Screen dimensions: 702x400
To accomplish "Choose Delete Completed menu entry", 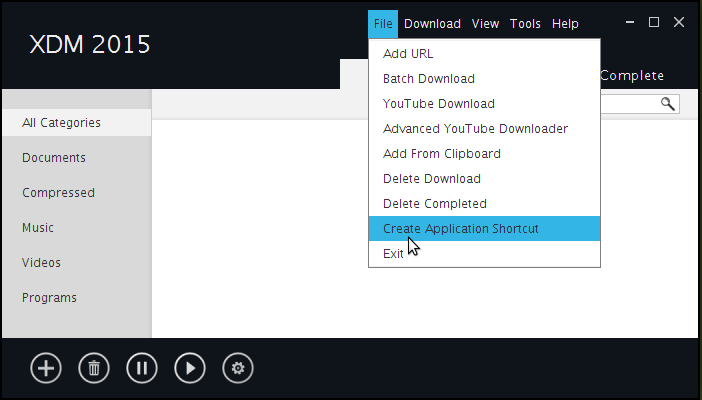I will point(484,204).
